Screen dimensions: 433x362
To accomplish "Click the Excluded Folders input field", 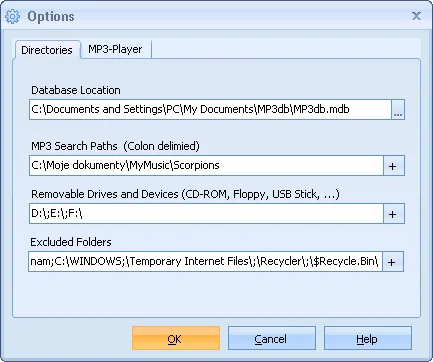I will click(x=205, y=261).
